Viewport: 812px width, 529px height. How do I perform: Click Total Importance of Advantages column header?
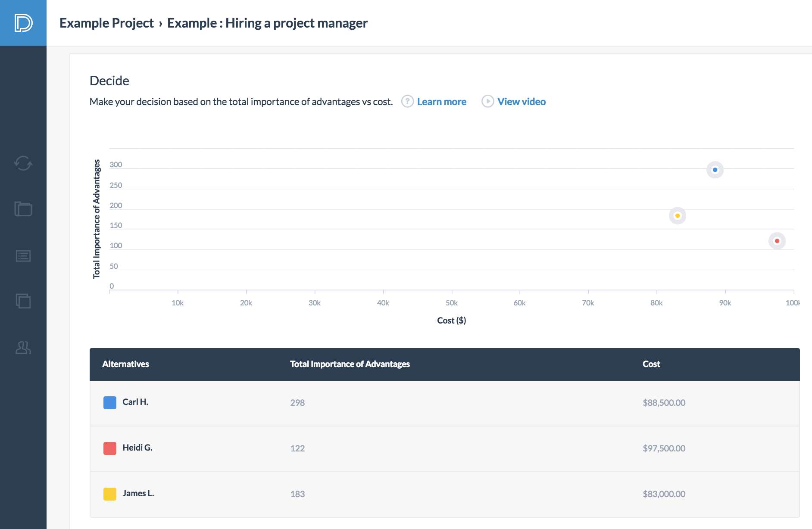[x=350, y=364]
